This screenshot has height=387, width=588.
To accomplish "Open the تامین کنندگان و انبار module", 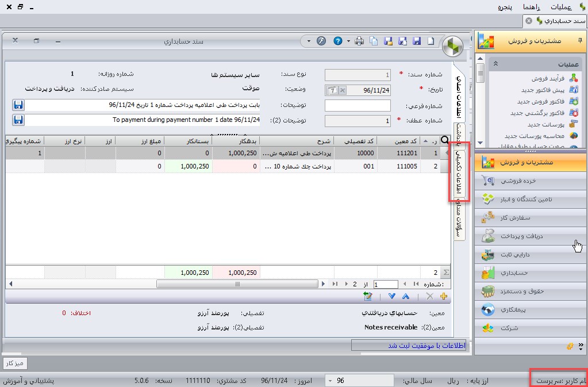I will (531, 200).
